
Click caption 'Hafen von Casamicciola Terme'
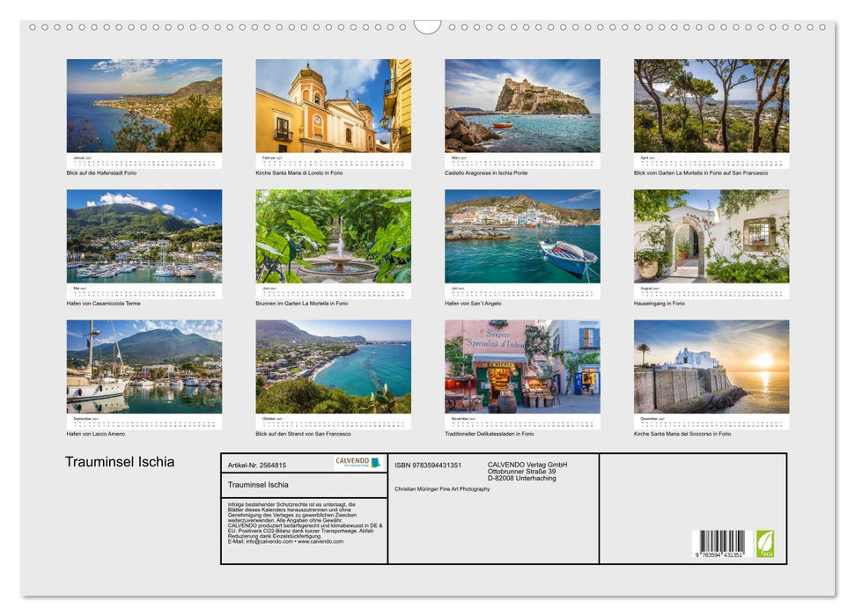104,303
